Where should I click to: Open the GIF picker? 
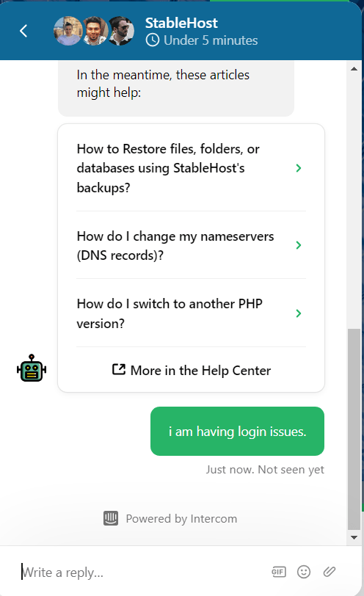279,572
